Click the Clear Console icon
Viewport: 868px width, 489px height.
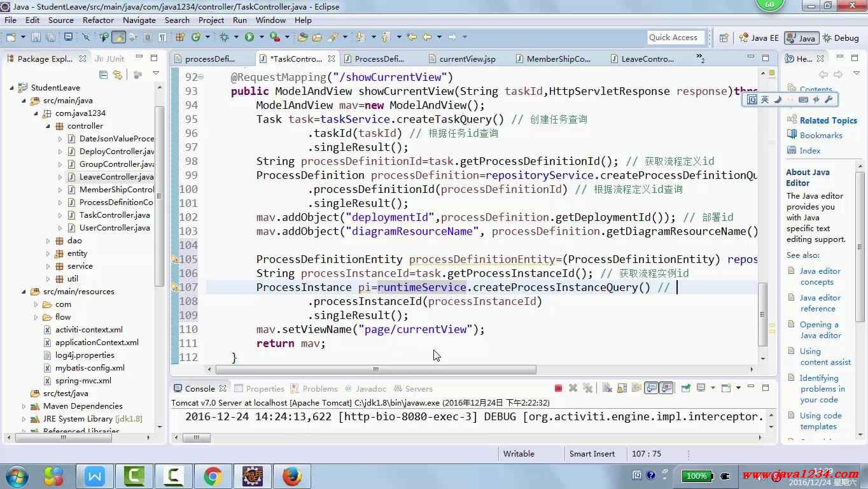[607, 388]
